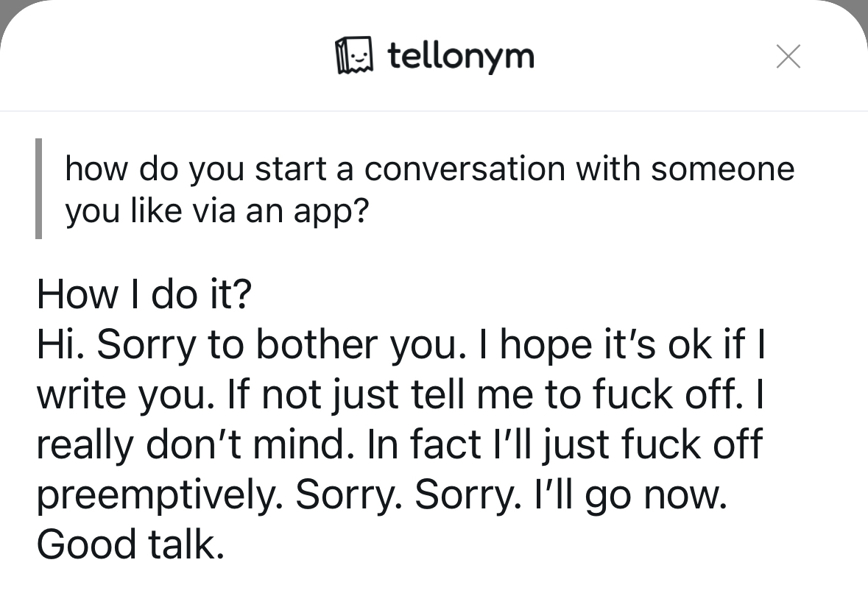Click the tellonym wordmark in the header
This screenshot has width=868, height=596.
coord(460,56)
